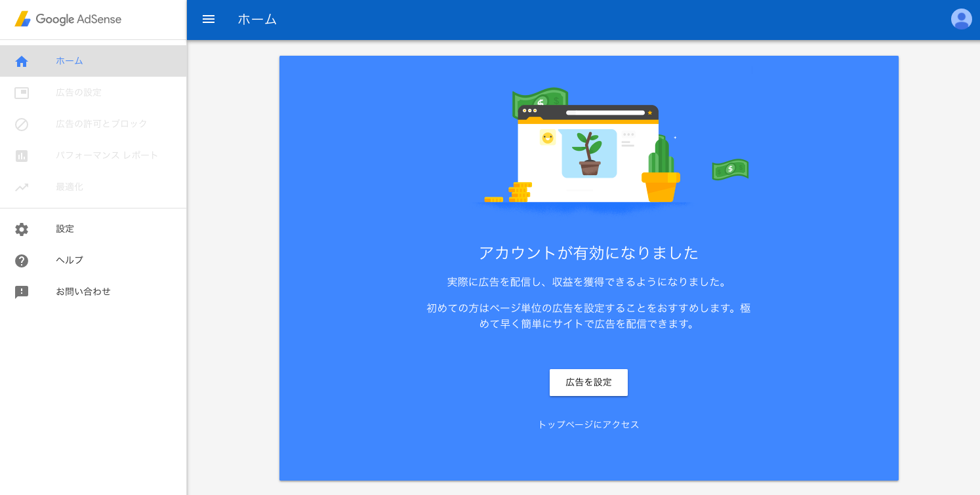This screenshot has width=980, height=495.
Task: Follow the トップページにアクセス link
Action: [588, 424]
